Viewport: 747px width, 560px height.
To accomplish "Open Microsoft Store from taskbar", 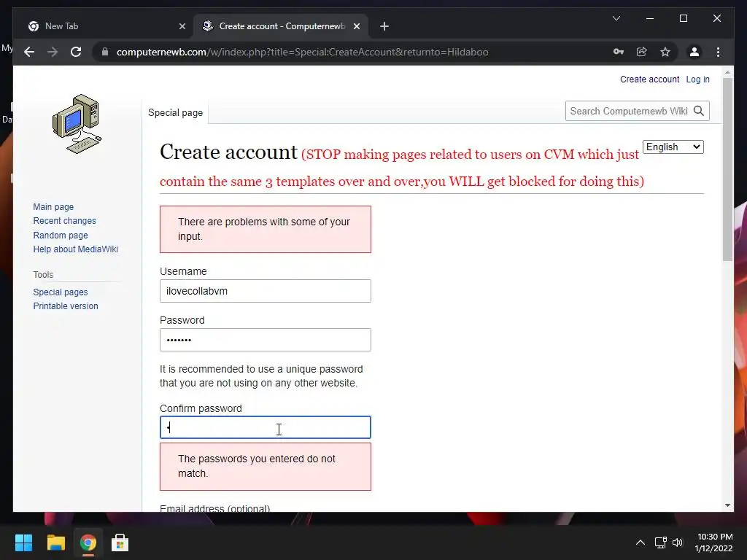I will pyautogui.click(x=120, y=542).
